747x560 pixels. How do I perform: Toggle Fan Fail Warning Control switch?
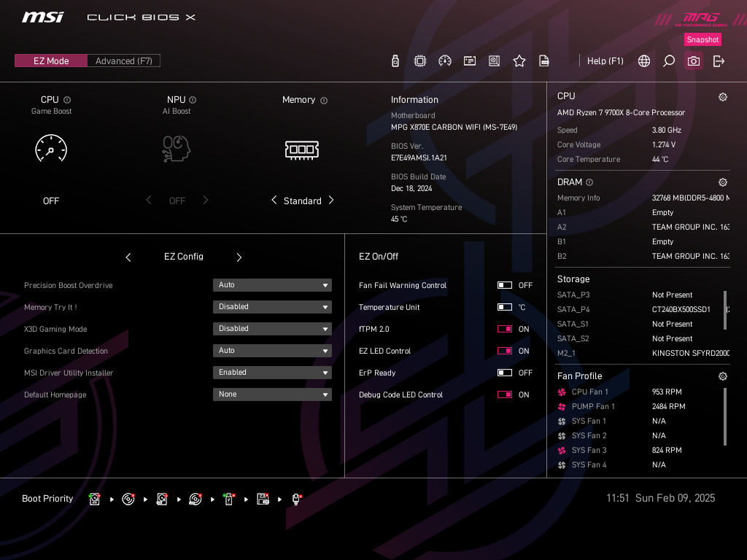point(505,285)
